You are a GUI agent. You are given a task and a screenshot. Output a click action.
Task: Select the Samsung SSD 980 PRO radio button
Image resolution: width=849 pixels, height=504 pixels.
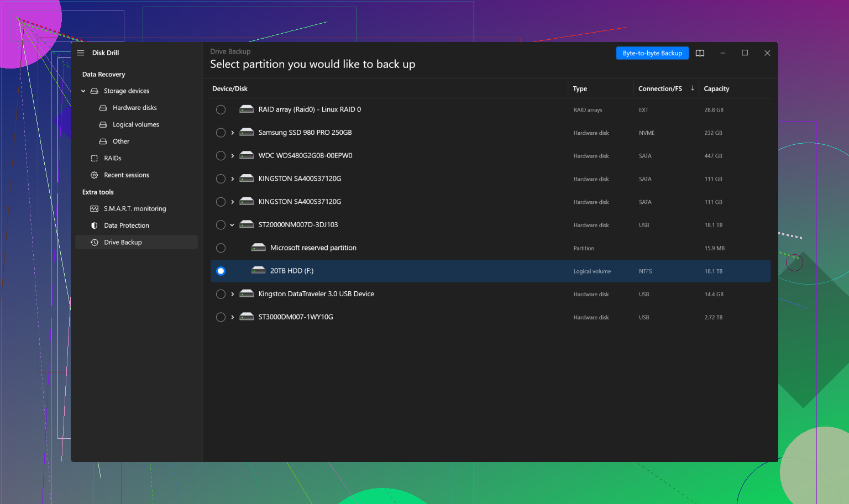coord(221,133)
